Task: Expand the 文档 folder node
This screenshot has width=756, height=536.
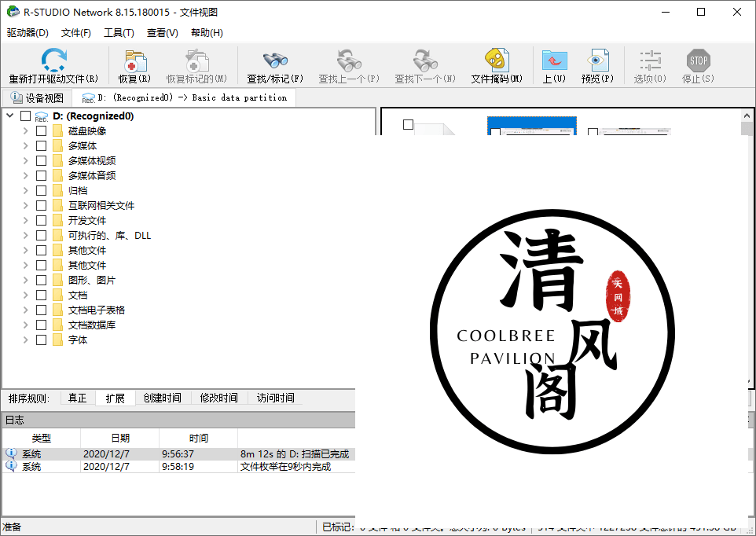Action: coord(26,295)
